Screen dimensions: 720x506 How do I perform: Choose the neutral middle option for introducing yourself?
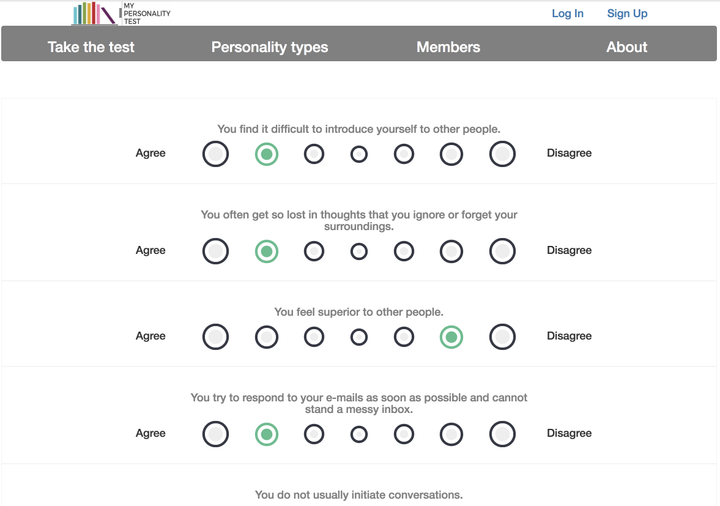coord(359,154)
